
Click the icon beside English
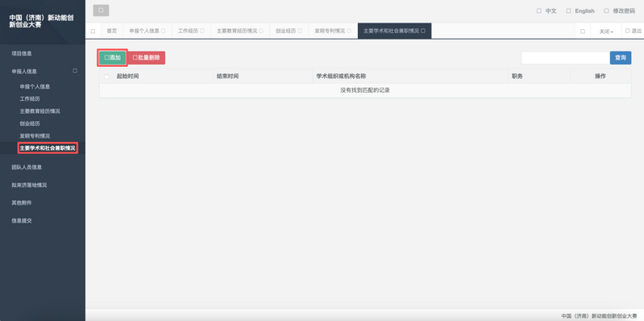coord(568,11)
